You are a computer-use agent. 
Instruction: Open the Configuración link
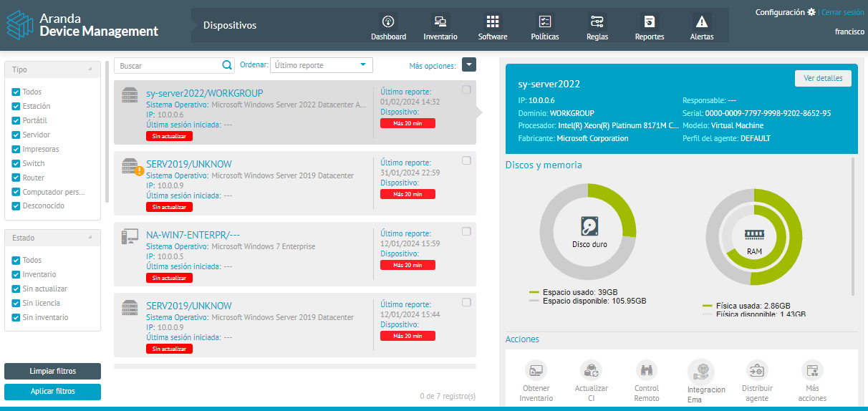(780, 12)
